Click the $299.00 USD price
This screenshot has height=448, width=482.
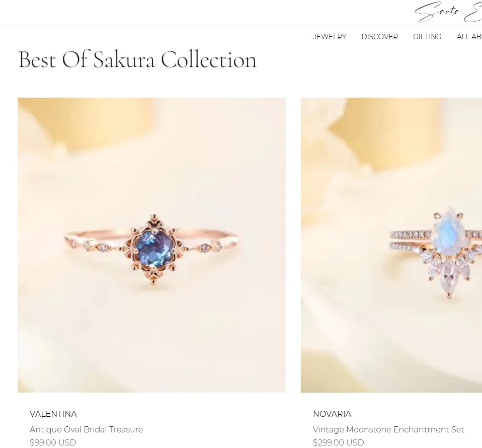point(338,442)
